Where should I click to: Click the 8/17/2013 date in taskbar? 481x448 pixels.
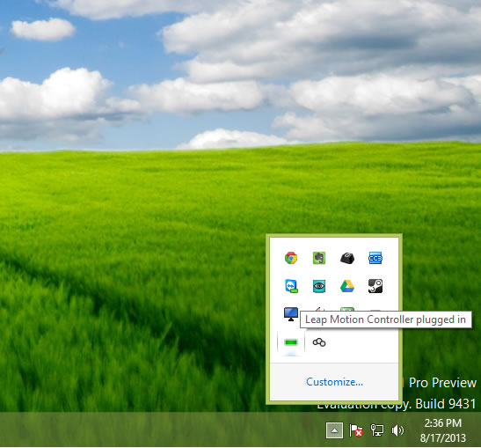click(442, 437)
